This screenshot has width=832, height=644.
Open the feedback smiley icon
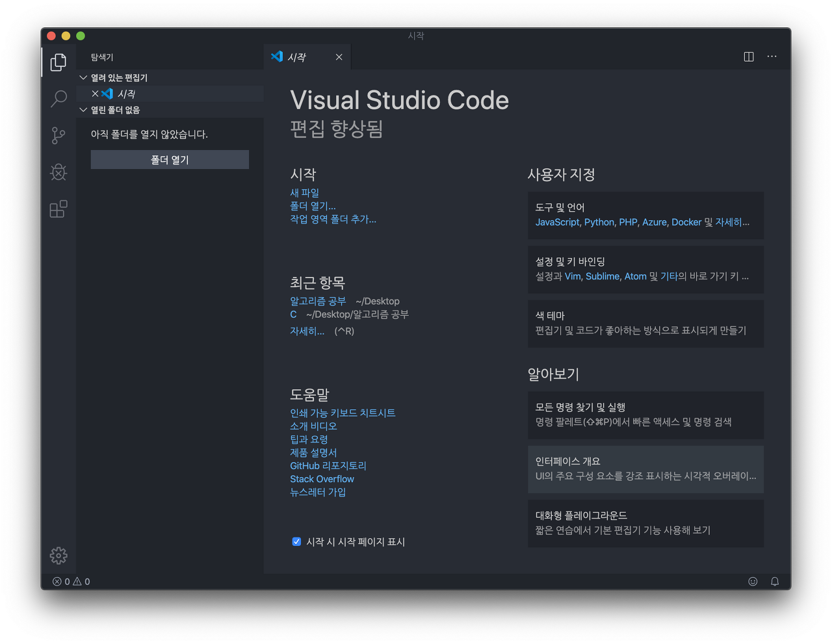[x=753, y=582]
